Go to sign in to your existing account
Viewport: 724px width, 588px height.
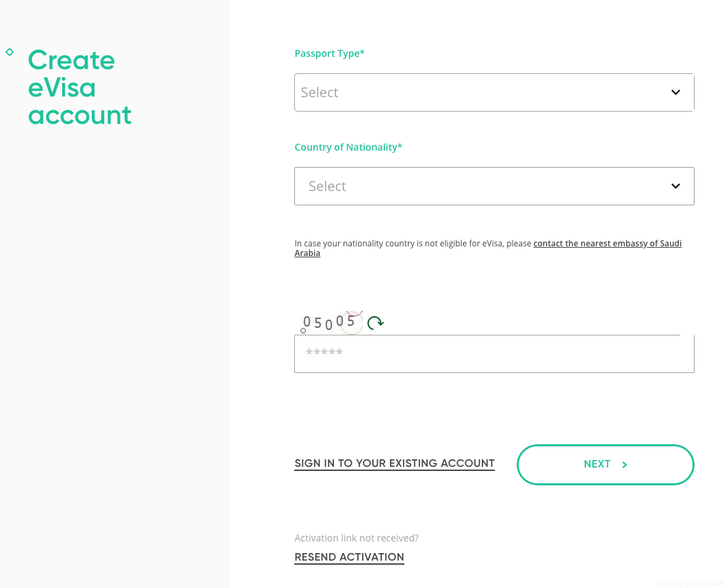pos(394,463)
